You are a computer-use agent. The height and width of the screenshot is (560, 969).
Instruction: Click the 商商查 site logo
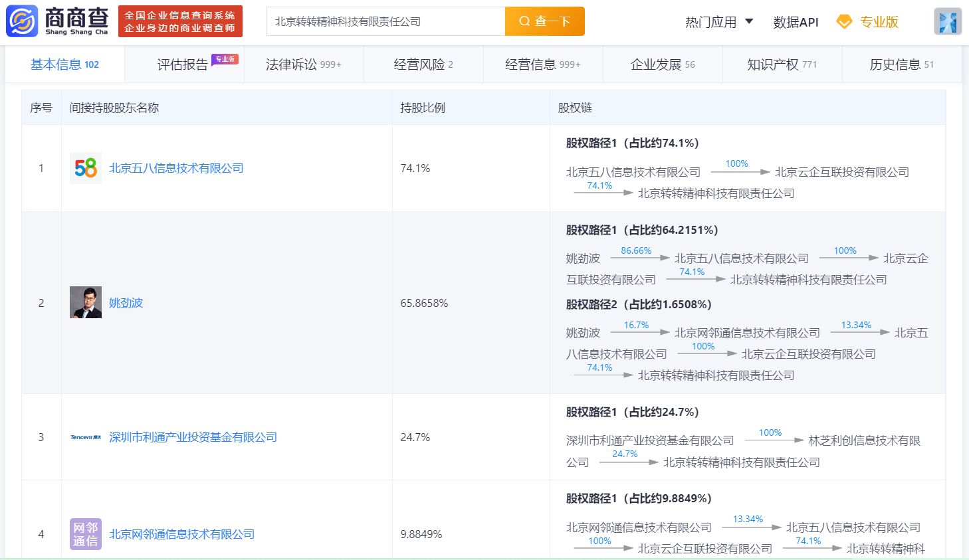(x=57, y=21)
